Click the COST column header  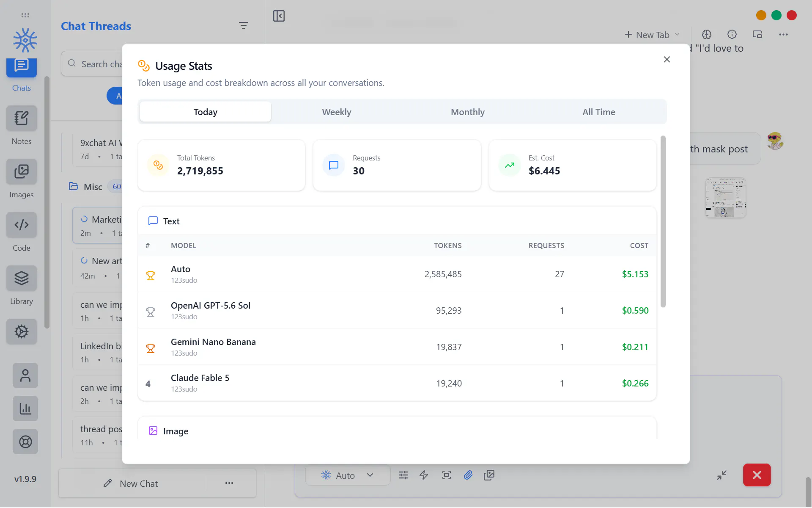pyautogui.click(x=639, y=246)
